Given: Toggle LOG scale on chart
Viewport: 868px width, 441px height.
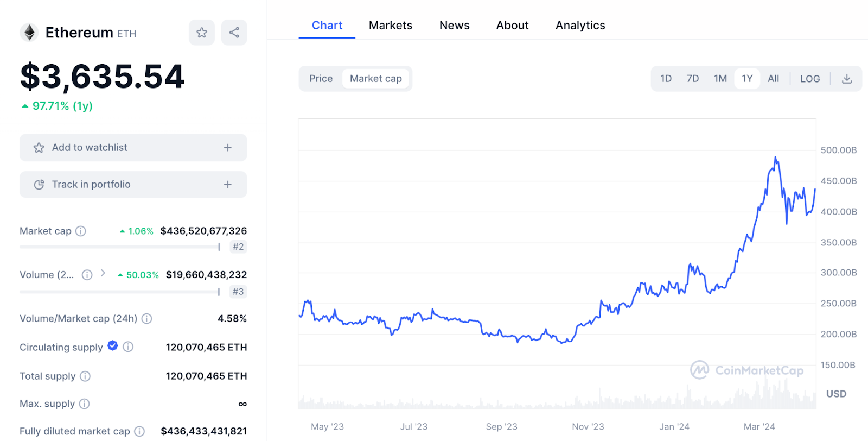Looking at the screenshot, I should pyautogui.click(x=810, y=79).
